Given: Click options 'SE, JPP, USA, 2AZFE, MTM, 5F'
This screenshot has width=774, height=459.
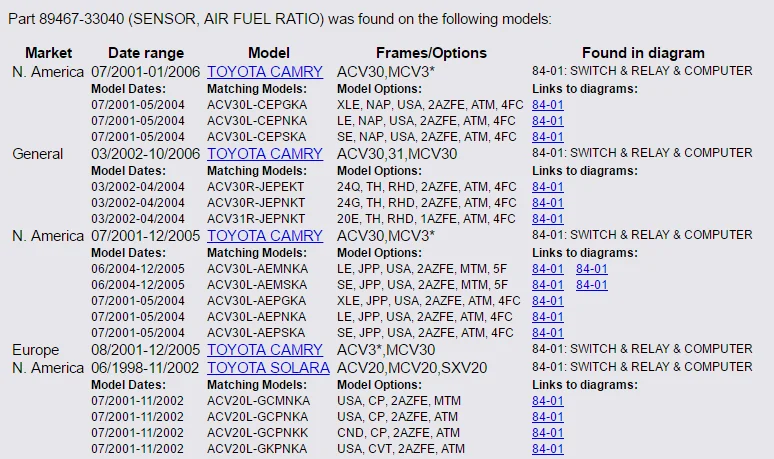Looking at the screenshot, I should (423, 285).
